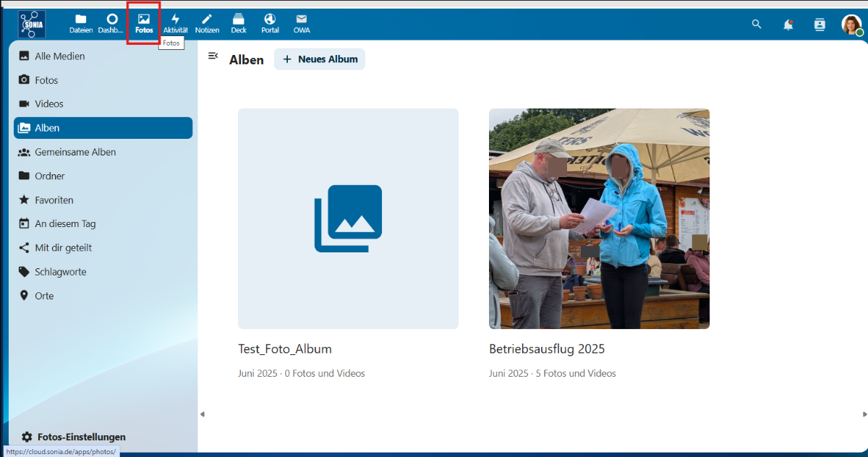Open the OWA mail icon
The height and width of the screenshot is (457, 868).
point(302,23)
